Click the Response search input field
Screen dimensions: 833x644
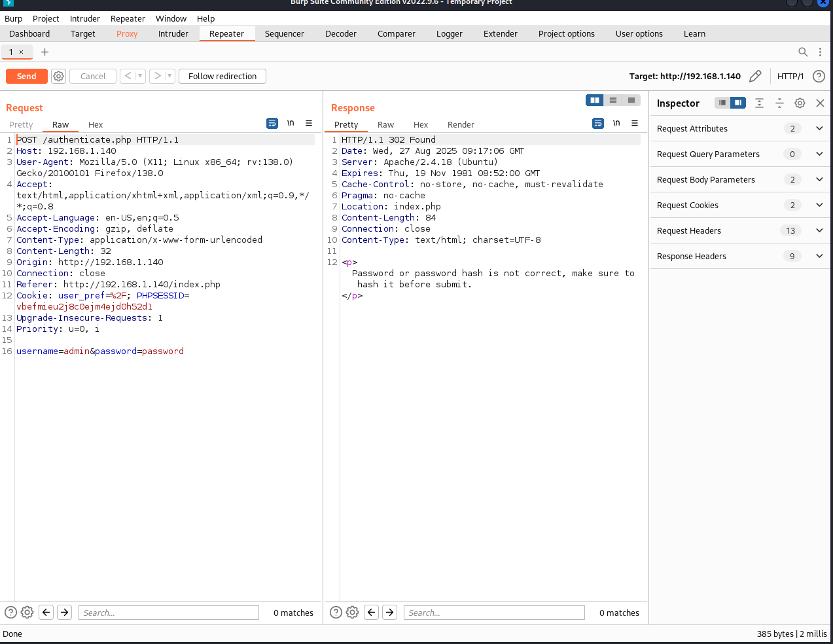click(494, 613)
